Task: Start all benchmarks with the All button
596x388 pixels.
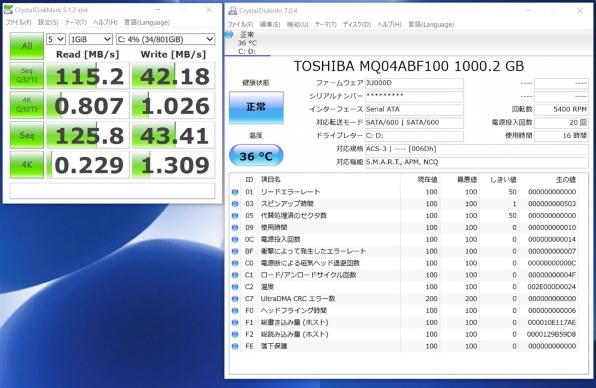Action: tap(27, 46)
